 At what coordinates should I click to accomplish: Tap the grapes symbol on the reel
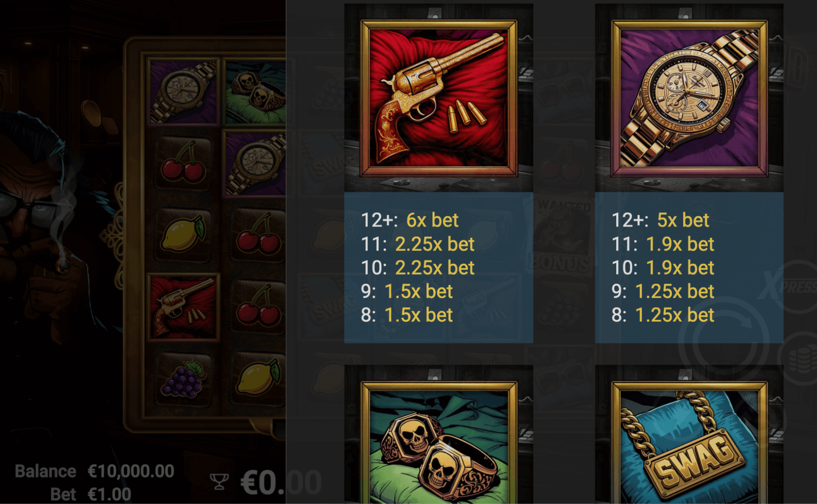[184, 379]
